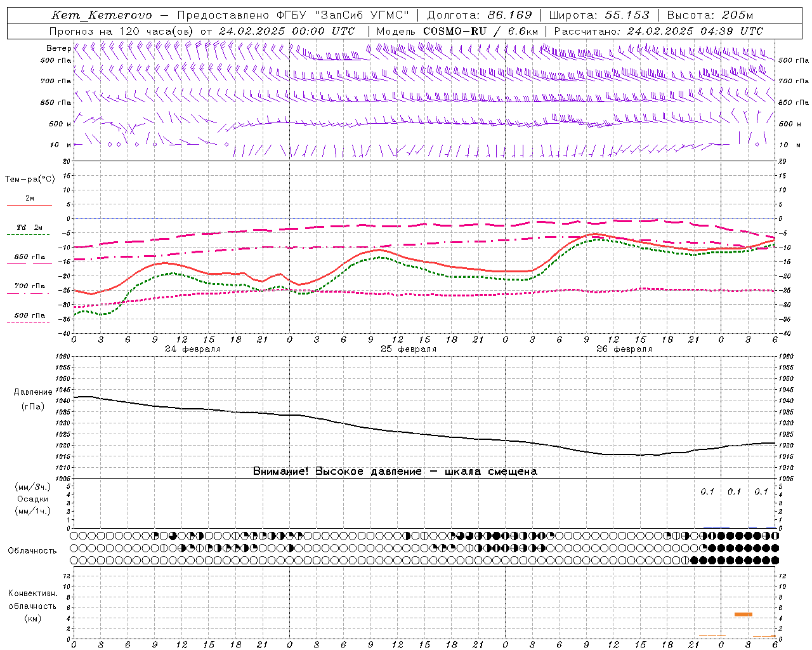
Task: Click the thick orange convective cloud bar
Action: point(743,614)
